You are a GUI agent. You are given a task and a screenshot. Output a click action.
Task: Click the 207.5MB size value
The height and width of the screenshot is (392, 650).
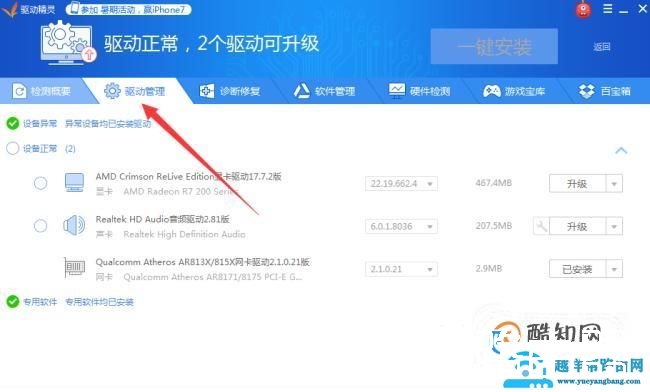[x=494, y=225]
